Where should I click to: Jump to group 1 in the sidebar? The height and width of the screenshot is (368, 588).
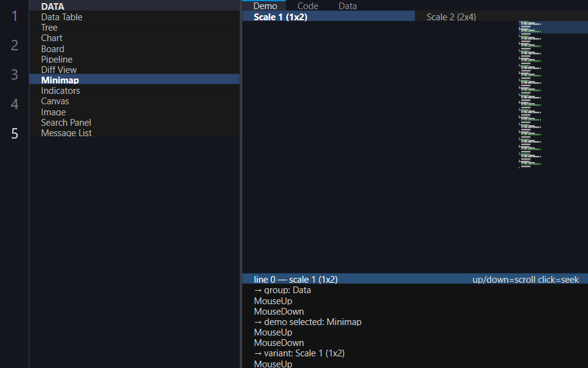[x=15, y=16]
